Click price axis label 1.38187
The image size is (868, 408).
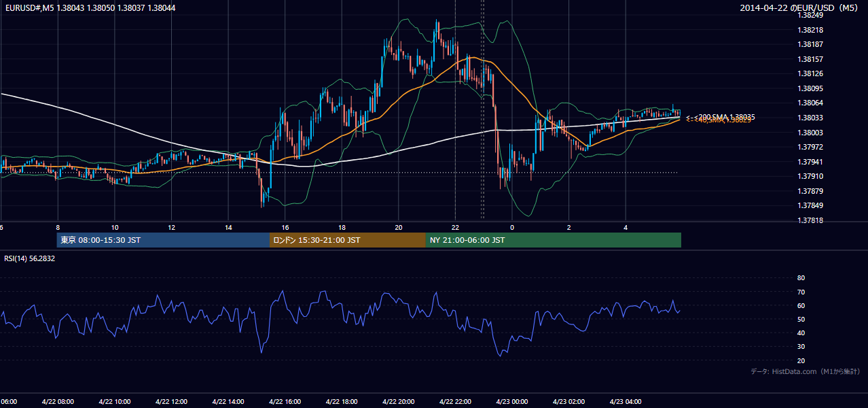pos(810,44)
